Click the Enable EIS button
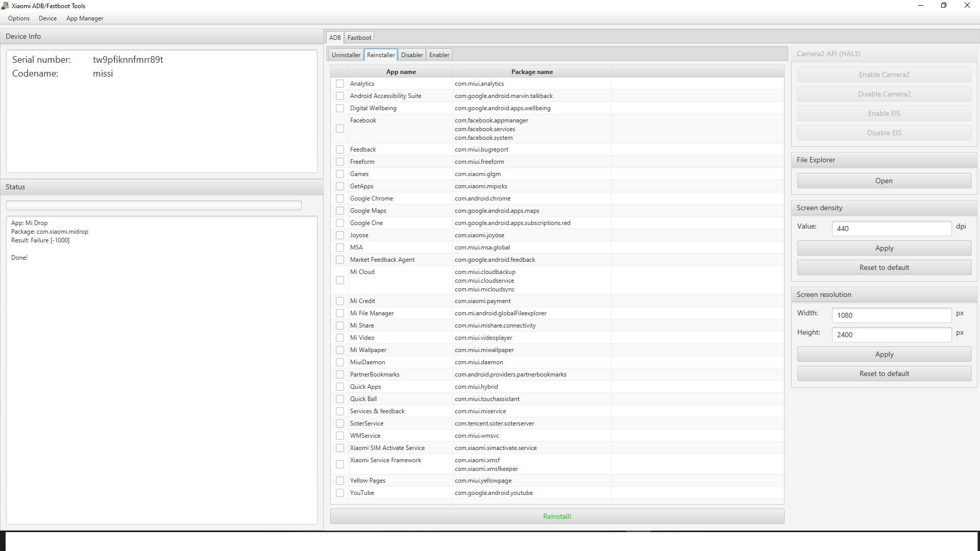The image size is (980, 551). [x=884, y=113]
